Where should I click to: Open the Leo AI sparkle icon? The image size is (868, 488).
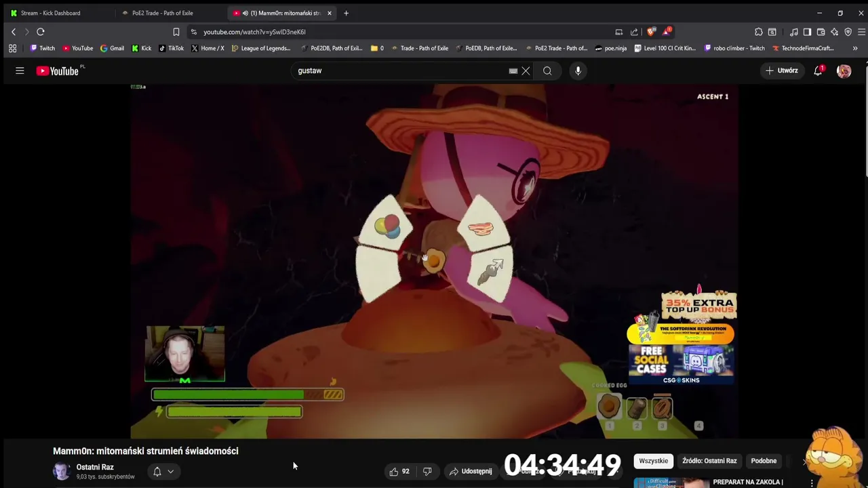(x=834, y=32)
